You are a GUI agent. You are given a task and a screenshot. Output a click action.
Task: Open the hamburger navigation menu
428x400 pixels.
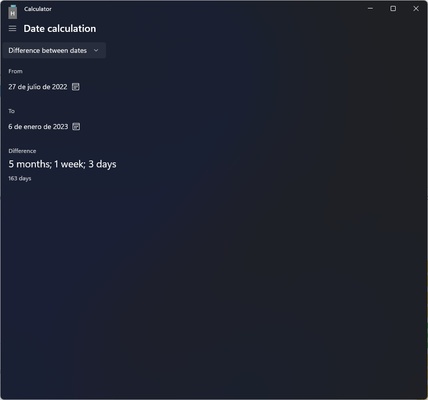[x=12, y=29]
